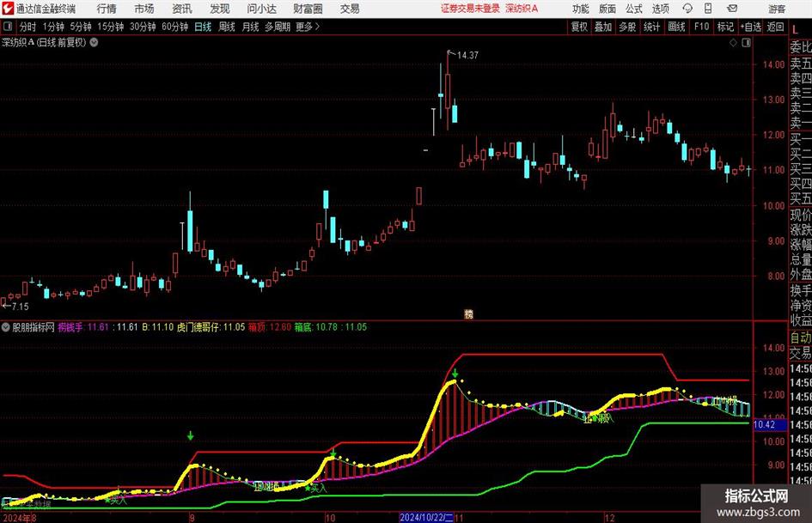Click the 证券交易未登录 login link
Image resolution: width=812 pixels, height=523 pixels.
tap(470, 9)
